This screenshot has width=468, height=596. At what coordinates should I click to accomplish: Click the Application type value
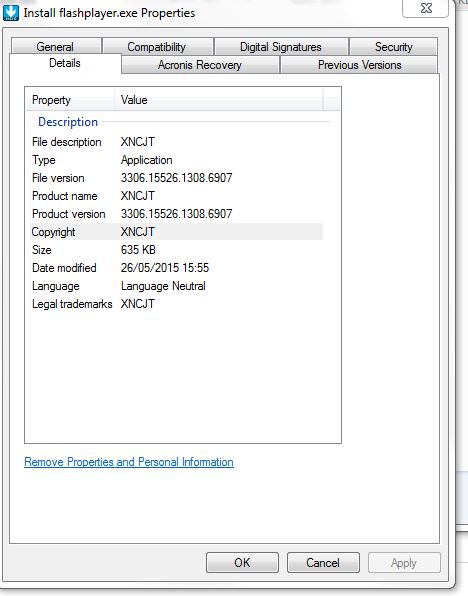click(x=147, y=160)
